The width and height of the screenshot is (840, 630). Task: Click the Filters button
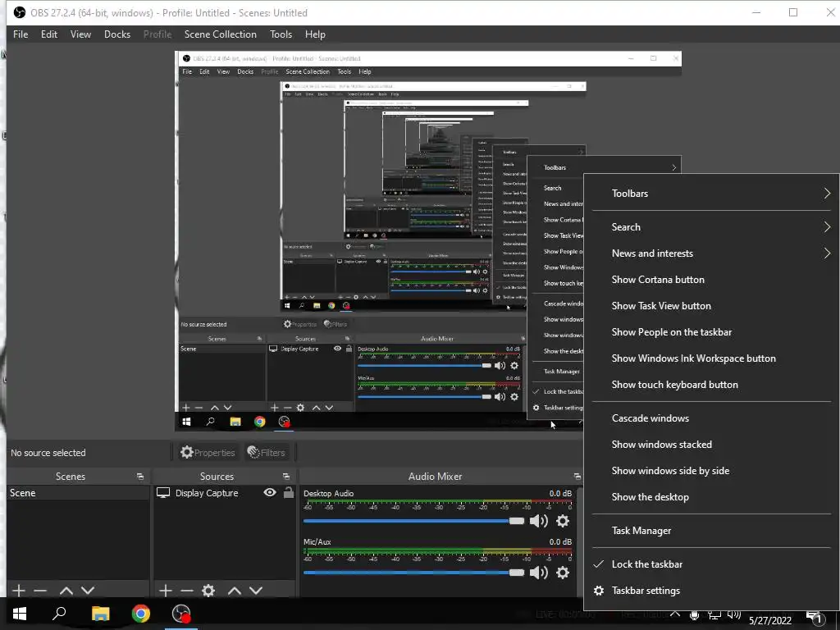(x=267, y=453)
